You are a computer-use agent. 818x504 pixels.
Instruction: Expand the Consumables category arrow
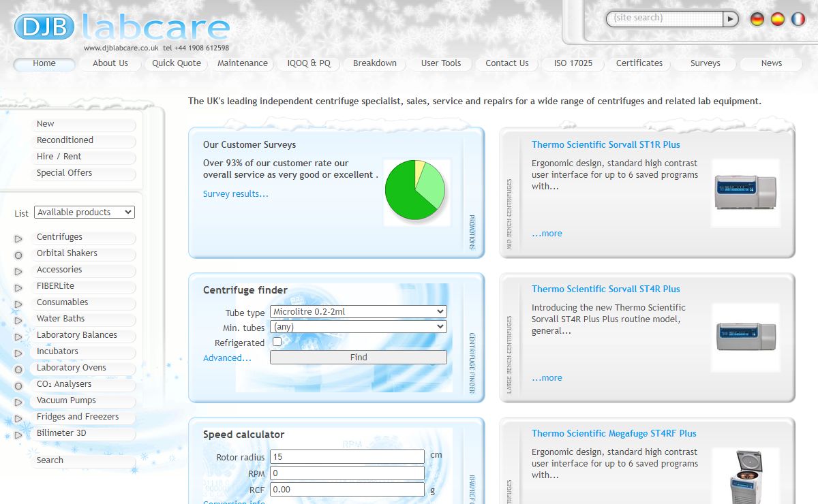tap(18, 304)
